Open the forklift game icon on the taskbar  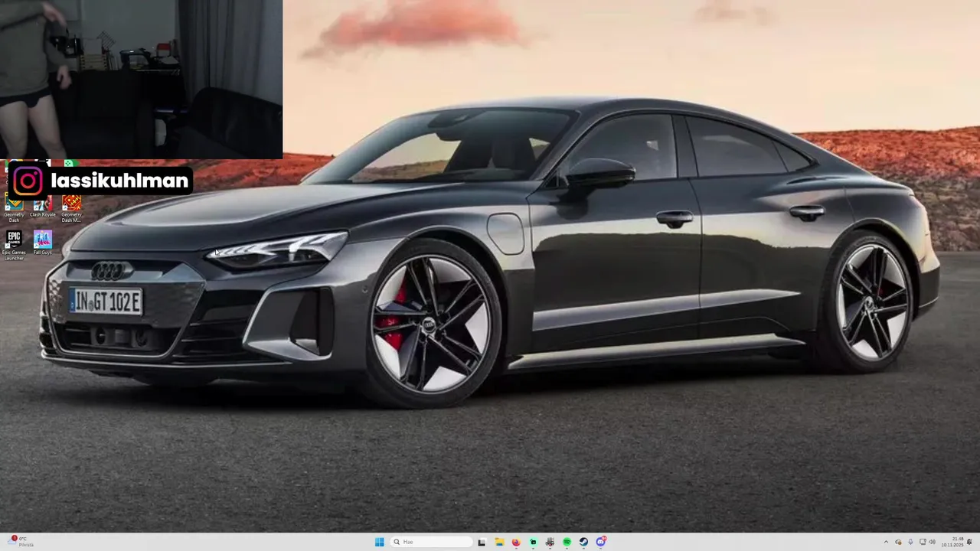550,542
